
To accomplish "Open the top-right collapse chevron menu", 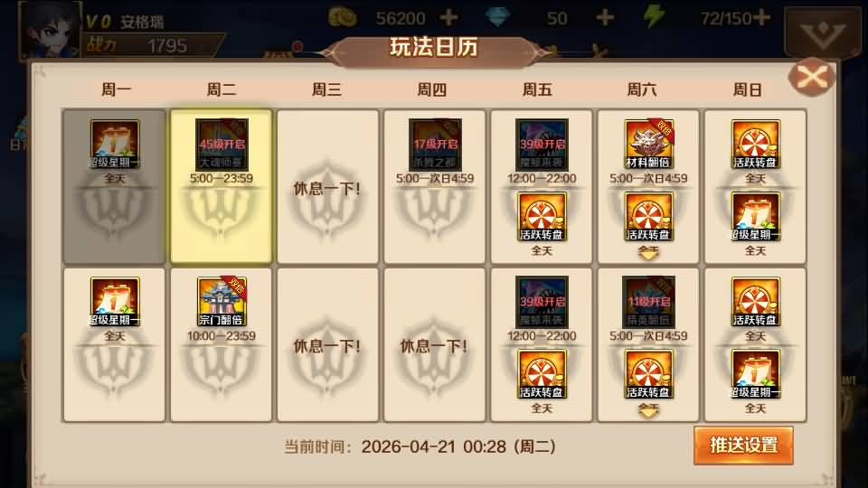I will pyautogui.click(x=823, y=33).
